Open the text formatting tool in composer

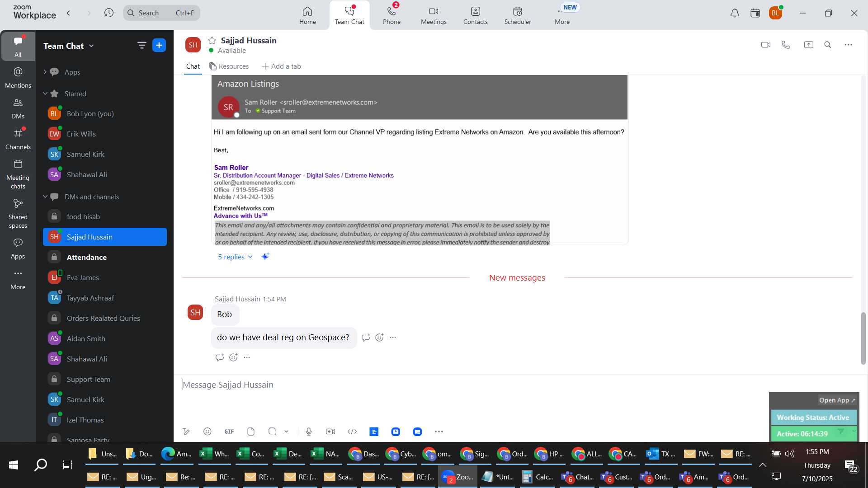point(186,432)
